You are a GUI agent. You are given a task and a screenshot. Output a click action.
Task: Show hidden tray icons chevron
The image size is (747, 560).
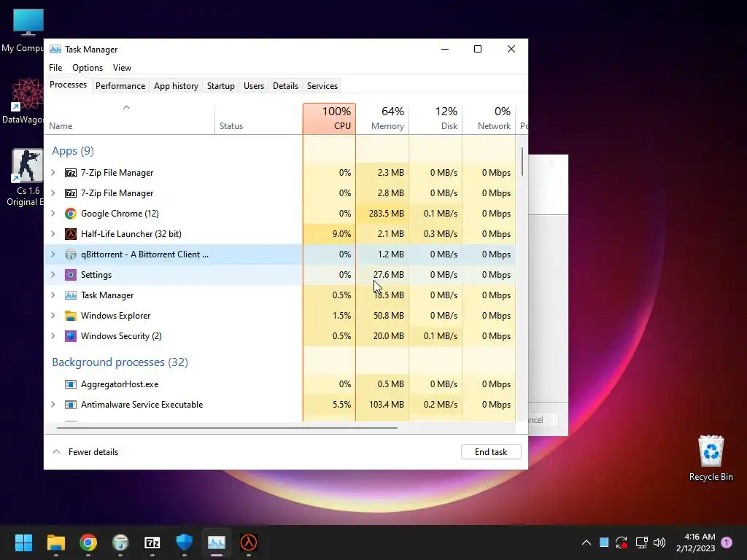[x=587, y=542]
